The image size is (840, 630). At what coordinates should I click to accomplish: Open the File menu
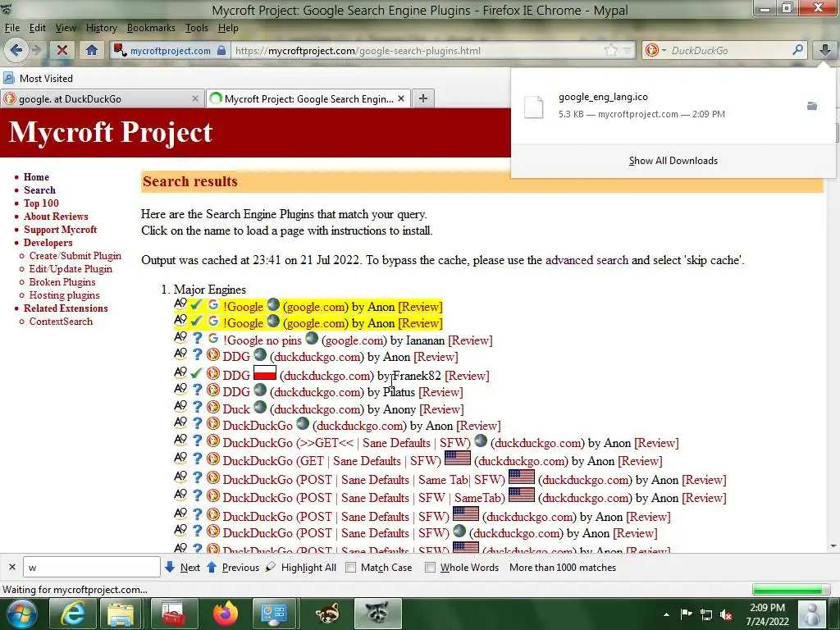coord(12,28)
